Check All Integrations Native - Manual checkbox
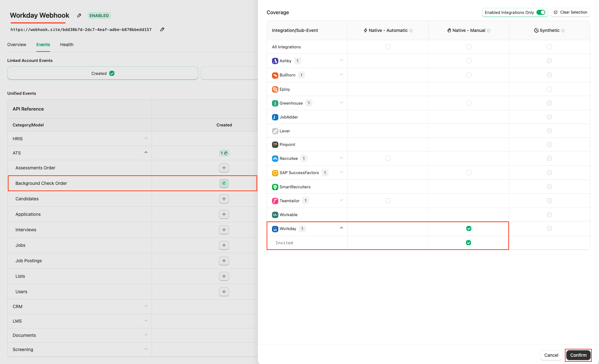This screenshot has height=364, width=599. 469,47
